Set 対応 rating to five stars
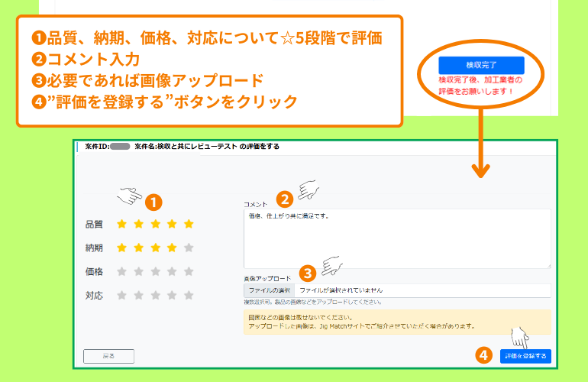The height and width of the screenshot is (382, 588). click(189, 296)
